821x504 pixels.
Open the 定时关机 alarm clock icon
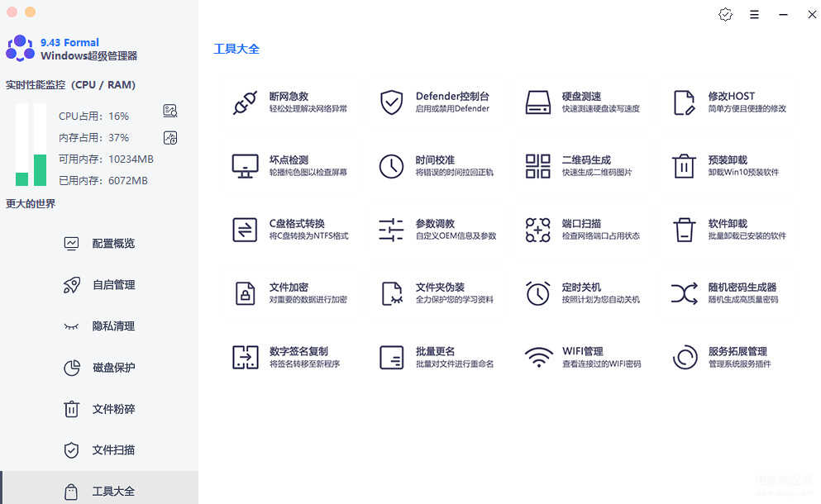537,293
